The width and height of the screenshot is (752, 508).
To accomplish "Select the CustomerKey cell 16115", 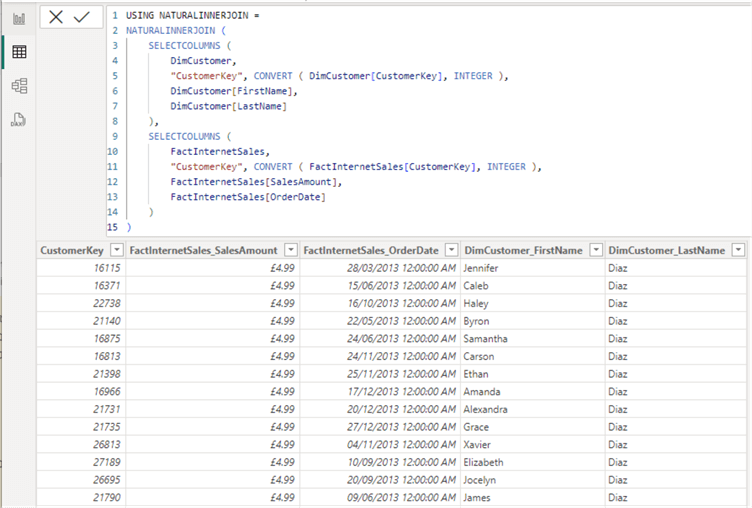I will point(81,268).
